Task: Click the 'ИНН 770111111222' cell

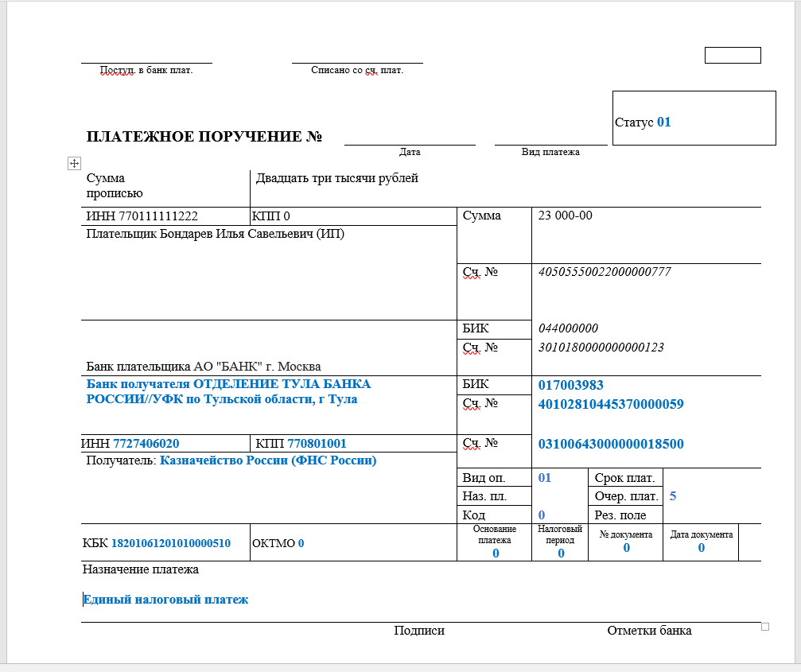Action: tap(165, 216)
